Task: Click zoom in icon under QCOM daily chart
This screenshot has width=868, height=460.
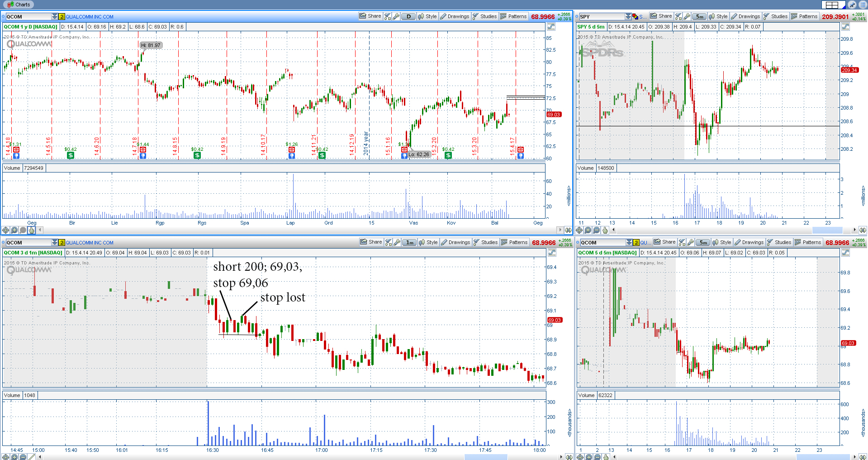Action: [x=14, y=230]
